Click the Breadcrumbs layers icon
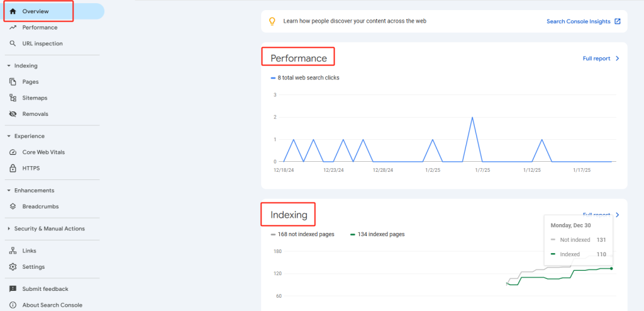Image resolution: width=644 pixels, height=311 pixels. click(13, 206)
